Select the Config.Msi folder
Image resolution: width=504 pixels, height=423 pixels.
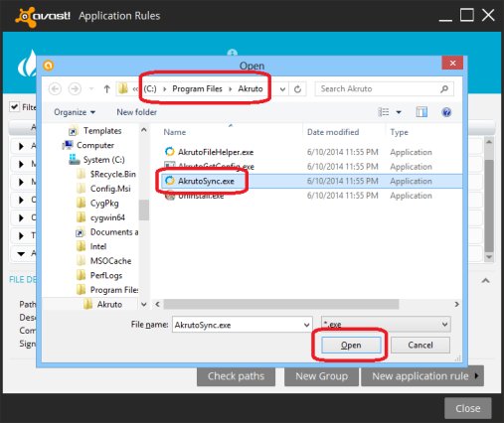coord(110,189)
